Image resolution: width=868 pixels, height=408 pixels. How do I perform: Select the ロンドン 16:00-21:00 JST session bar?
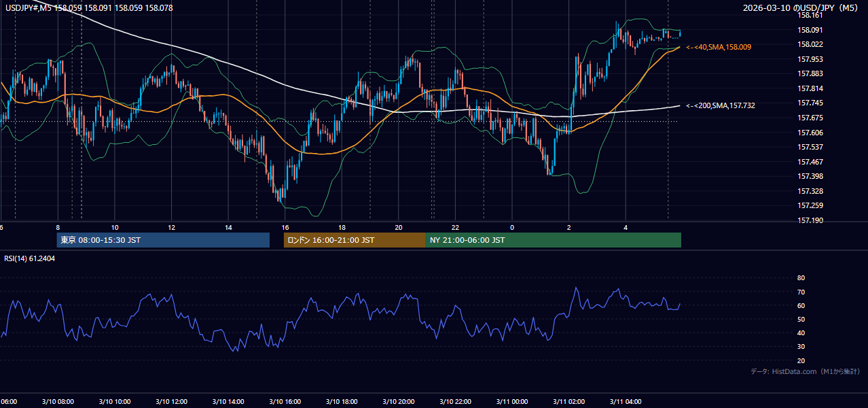[x=355, y=240]
